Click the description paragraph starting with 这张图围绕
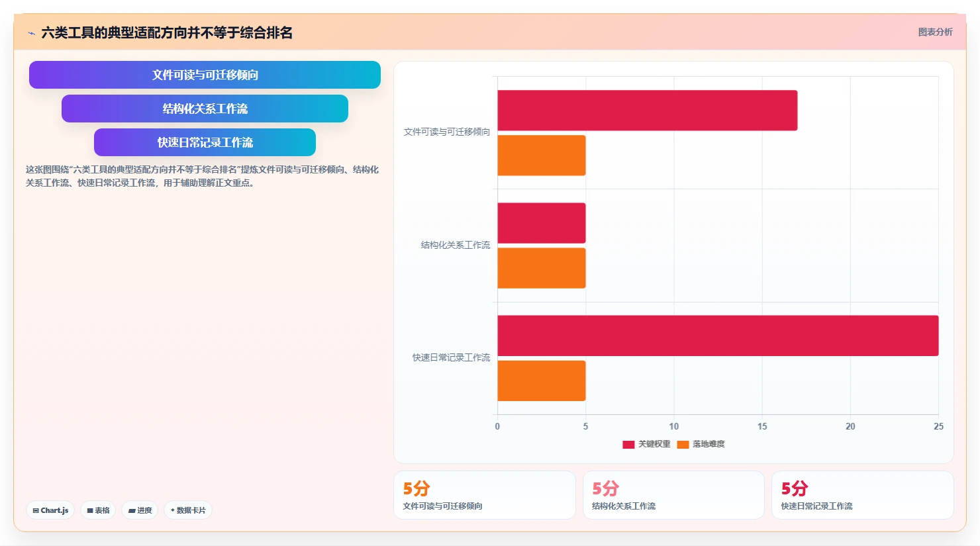Image resolution: width=980 pixels, height=546 pixels. point(202,176)
